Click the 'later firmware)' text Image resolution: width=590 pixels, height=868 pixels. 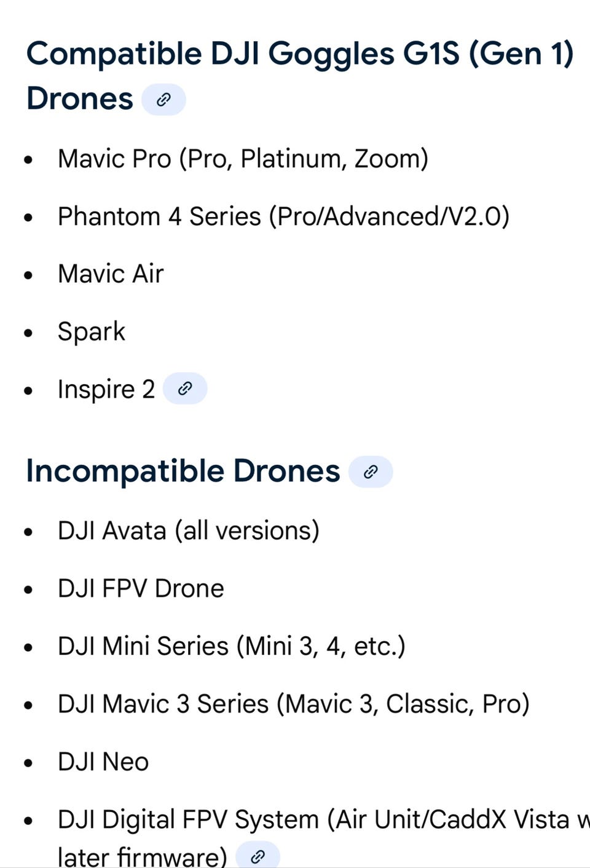pos(142,856)
